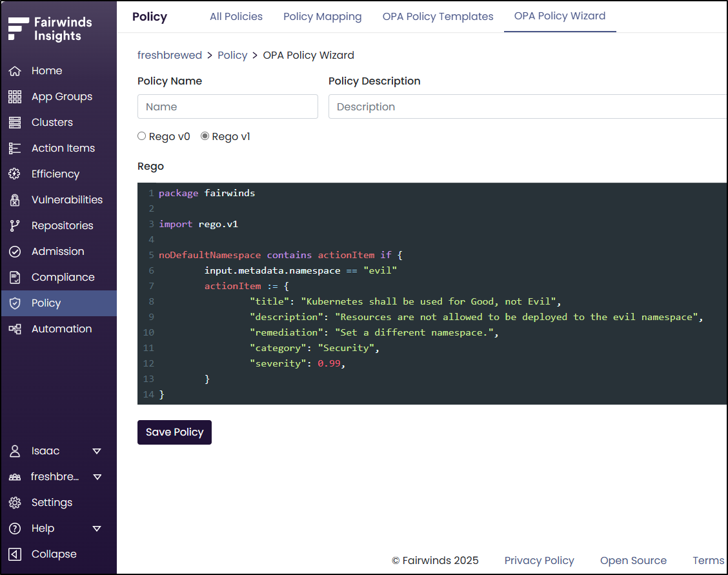Open the OPA Policy Templates tab
728x575 pixels.
(438, 17)
